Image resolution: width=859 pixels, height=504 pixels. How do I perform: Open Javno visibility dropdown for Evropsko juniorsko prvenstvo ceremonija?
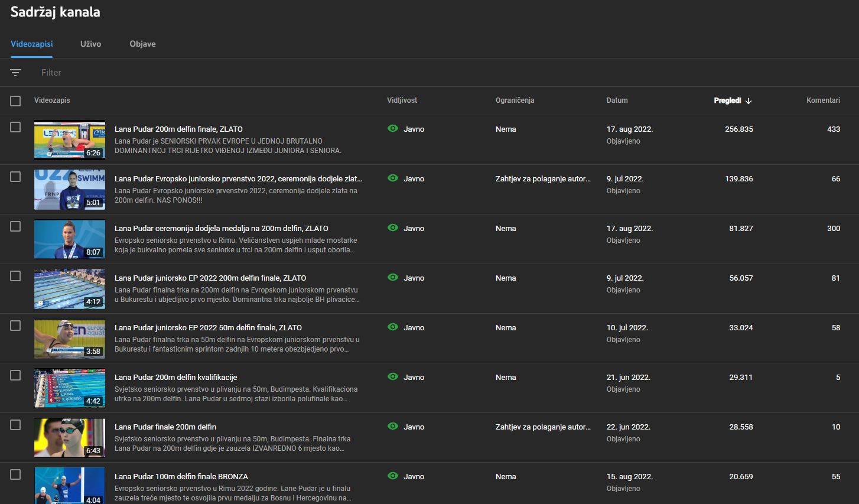(414, 178)
